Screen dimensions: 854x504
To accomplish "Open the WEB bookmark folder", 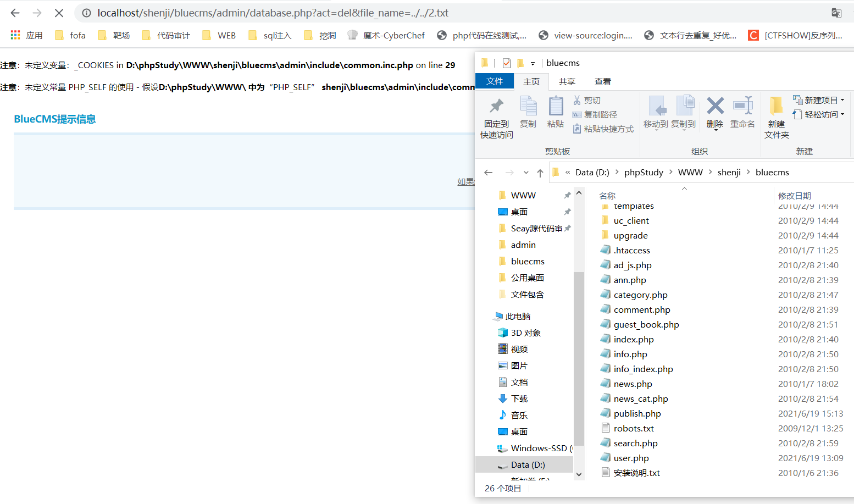I will point(219,35).
